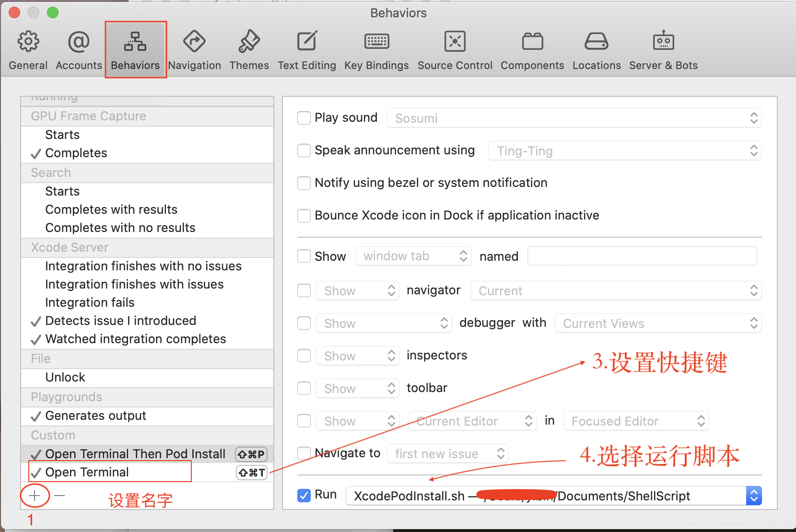The height and width of the screenshot is (532, 796).
Task: Select the File Unlock behavior
Action: pyautogui.click(x=147, y=378)
